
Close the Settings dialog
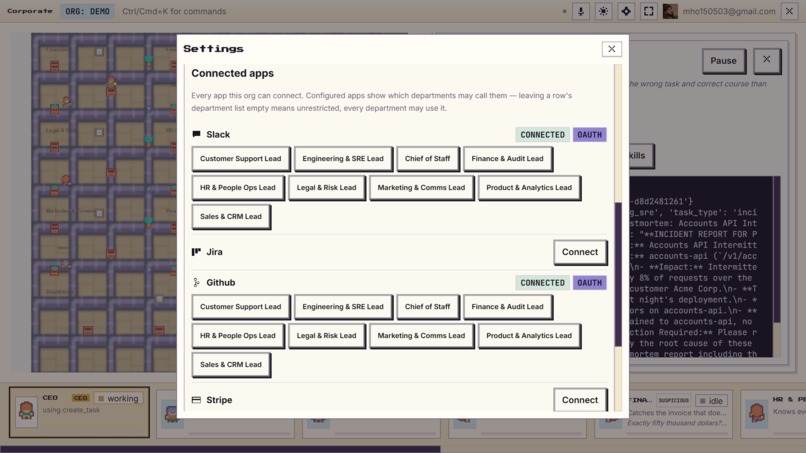click(612, 49)
